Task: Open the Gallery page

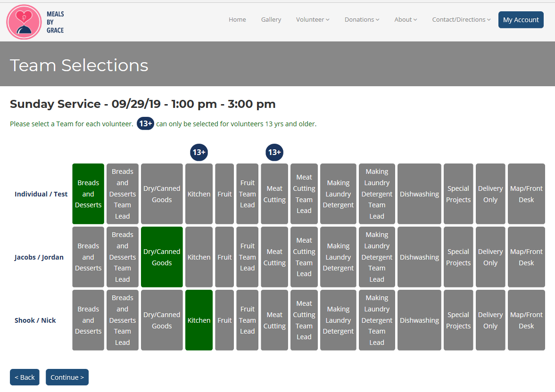Action: [x=271, y=20]
